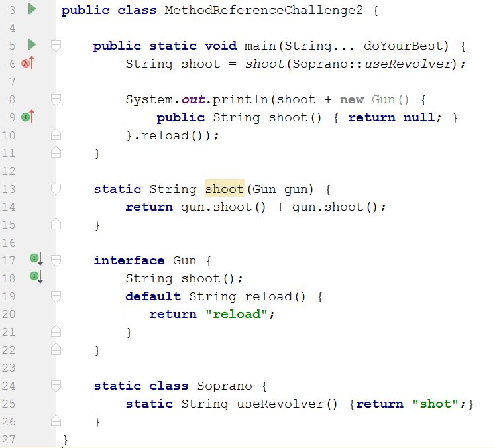
Task: Click Soprano class name on line 24
Action: pos(225,386)
